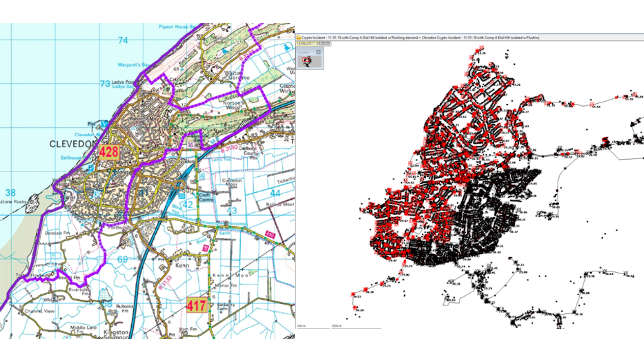Click grid number 69 on map
644x362 pixels.
[x=122, y=259]
